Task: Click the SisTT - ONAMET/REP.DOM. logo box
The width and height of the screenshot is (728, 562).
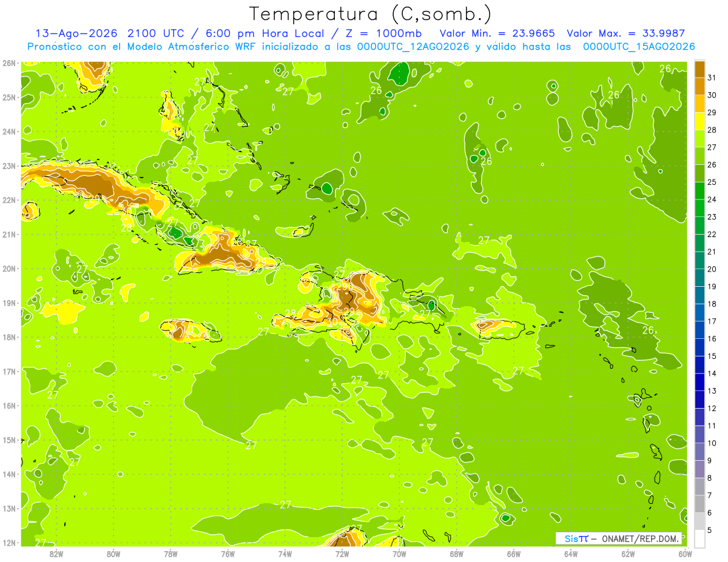Action: (x=619, y=538)
